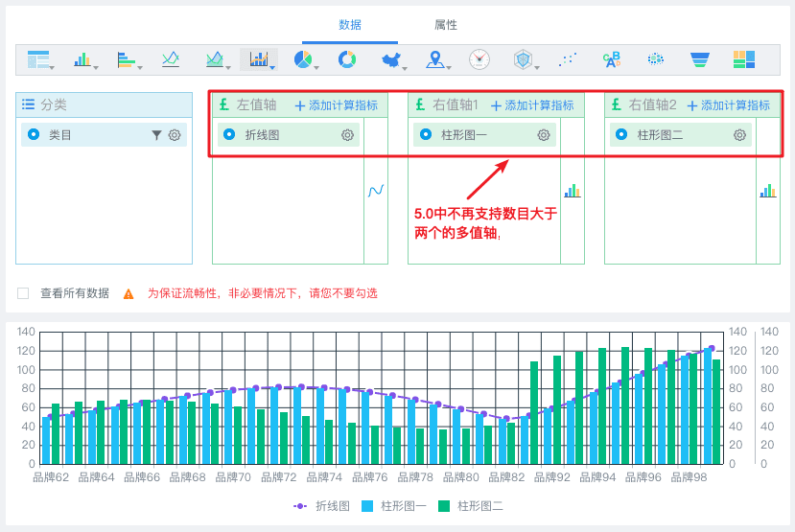Click the 品牌76 axis label

[x=369, y=477]
